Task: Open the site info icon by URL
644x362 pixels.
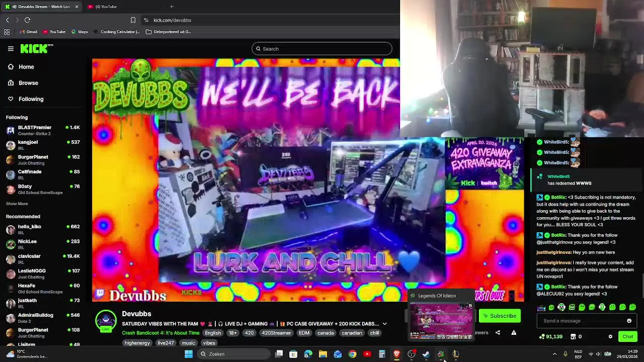Action: (146, 20)
